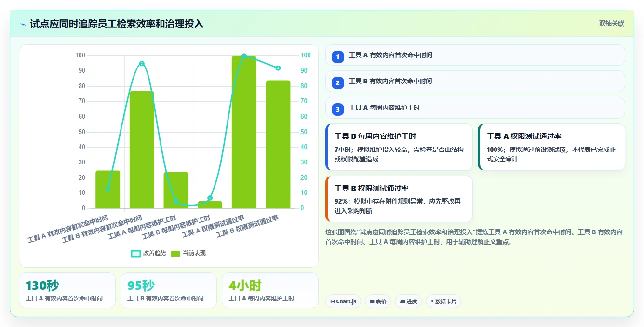Screen dimensions: 644x327
Task: Click the 当前表现 legend label
Action: 194,253
